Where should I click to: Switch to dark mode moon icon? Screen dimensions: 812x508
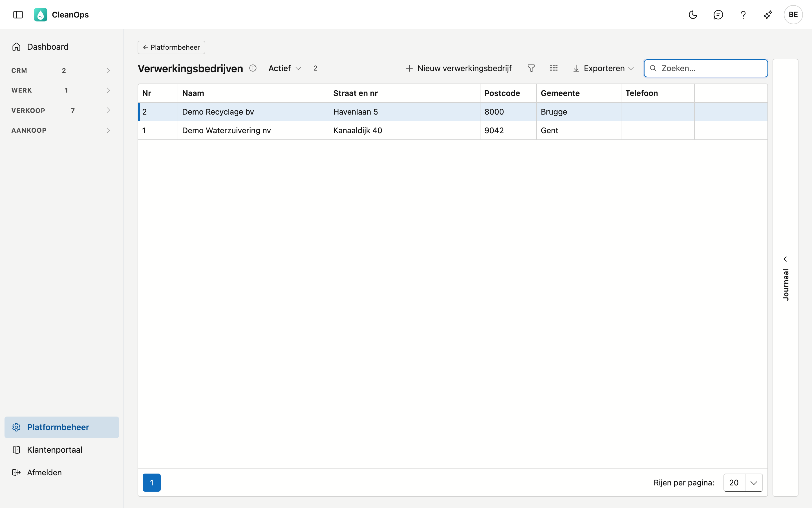(x=693, y=14)
